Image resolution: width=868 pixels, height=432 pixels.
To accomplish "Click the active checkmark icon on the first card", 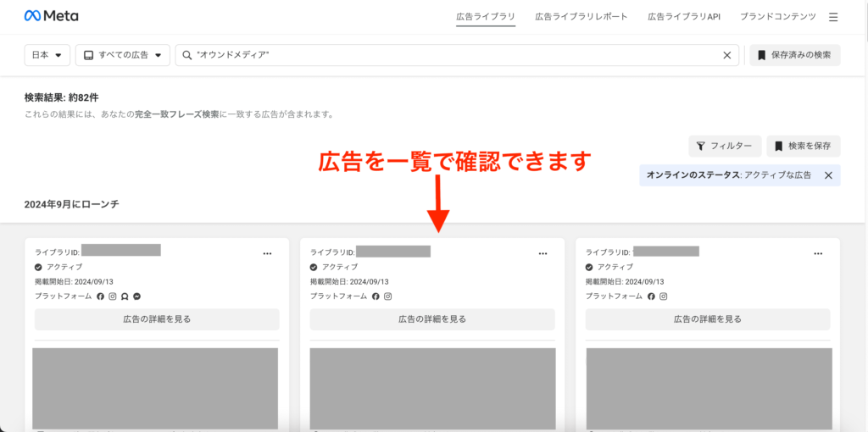I will pos(38,267).
